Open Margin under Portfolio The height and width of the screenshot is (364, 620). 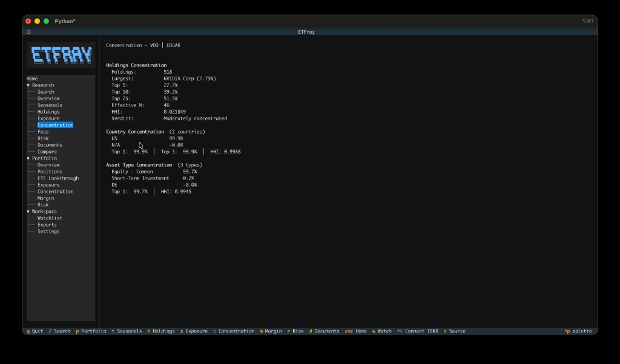point(46,198)
